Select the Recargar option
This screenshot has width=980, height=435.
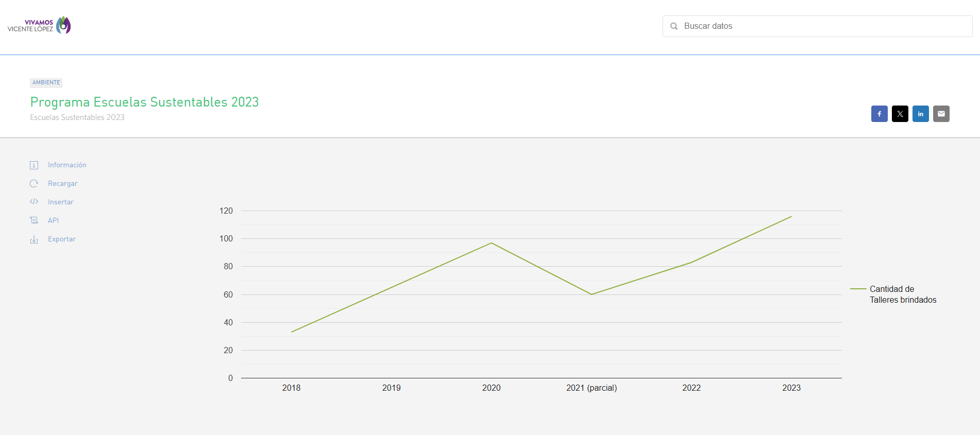(x=62, y=184)
